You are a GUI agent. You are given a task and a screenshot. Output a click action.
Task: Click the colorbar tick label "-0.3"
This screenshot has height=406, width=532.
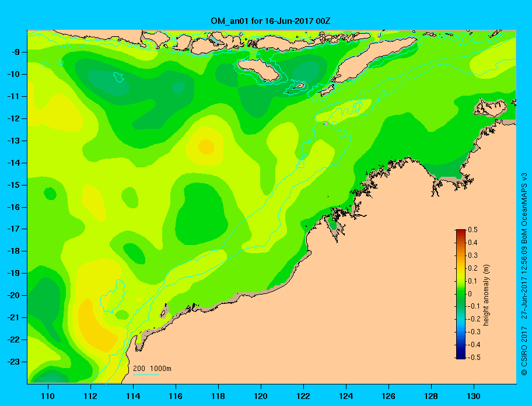tap(474, 332)
